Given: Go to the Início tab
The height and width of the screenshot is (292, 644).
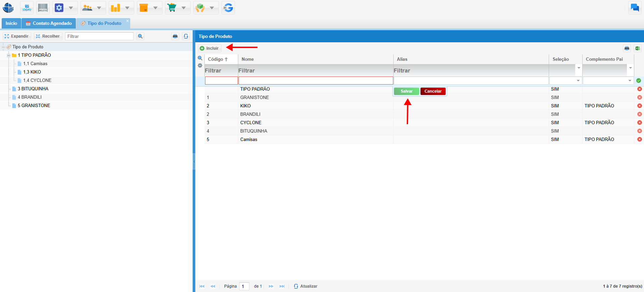Looking at the screenshot, I should pyautogui.click(x=11, y=23).
